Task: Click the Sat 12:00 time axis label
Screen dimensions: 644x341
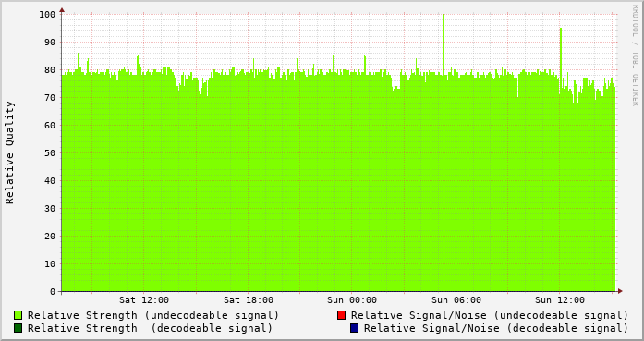Action: pyautogui.click(x=144, y=300)
